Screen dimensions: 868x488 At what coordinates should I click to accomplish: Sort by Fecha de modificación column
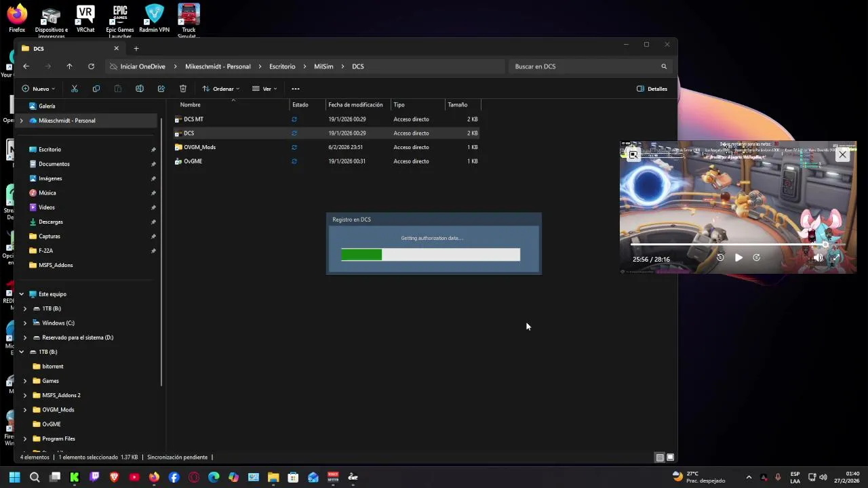355,105
